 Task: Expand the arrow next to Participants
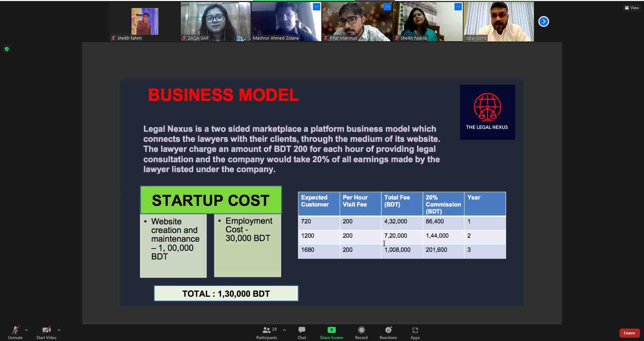284,330
